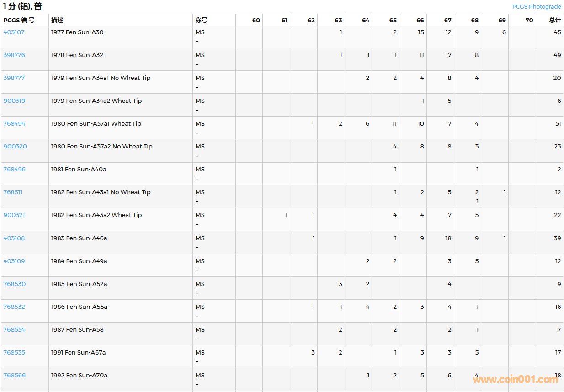Open the PCGS Photograde link
This screenshot has height=392, width=564.
(x=537, y=7)
